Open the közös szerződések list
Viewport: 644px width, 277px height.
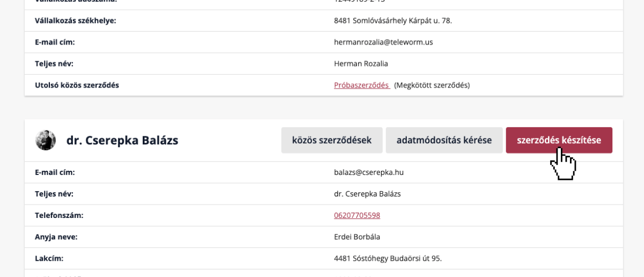332,140
